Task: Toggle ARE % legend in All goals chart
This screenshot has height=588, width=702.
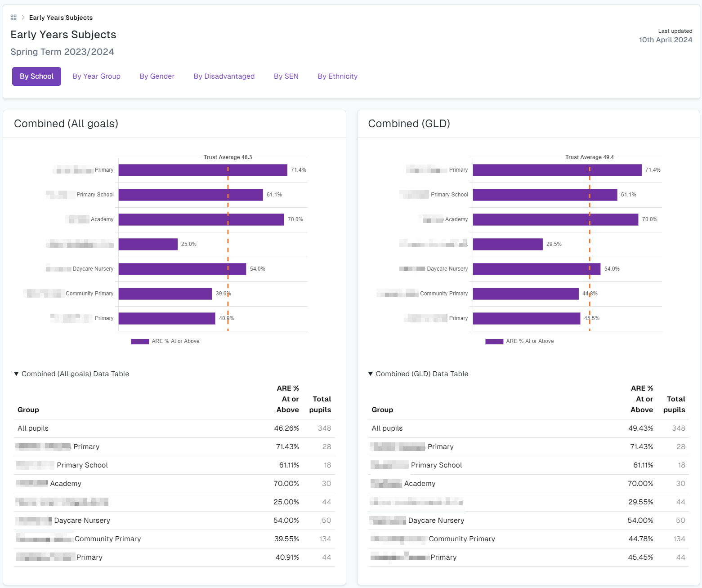Action: 165,341
